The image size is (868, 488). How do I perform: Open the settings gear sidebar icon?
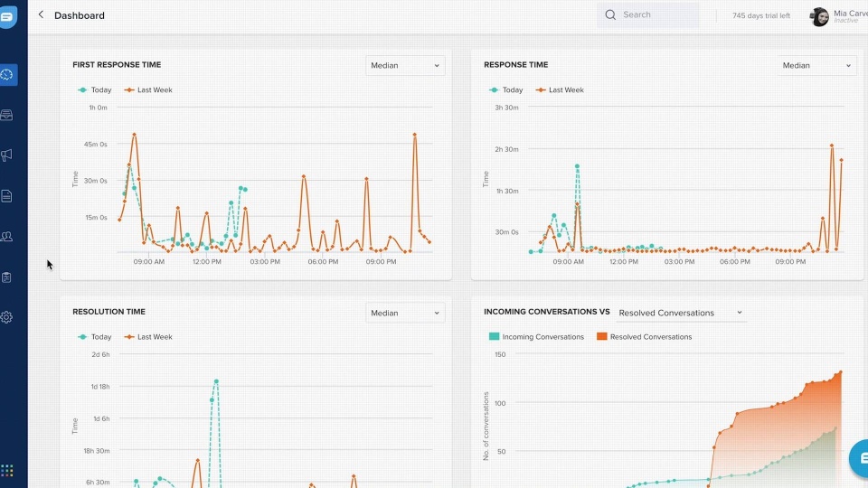tap(6, 317)
